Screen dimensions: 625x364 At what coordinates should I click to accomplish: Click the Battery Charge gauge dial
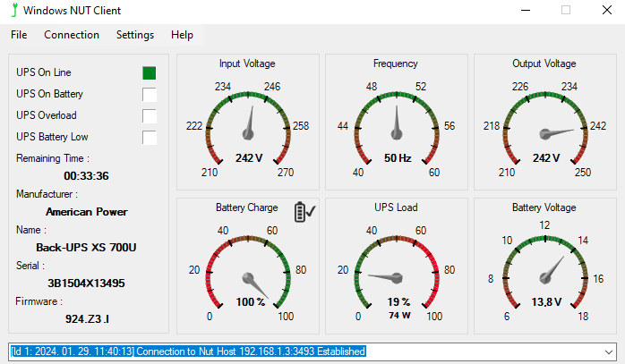pyautogui.click(x=248, y=272)
